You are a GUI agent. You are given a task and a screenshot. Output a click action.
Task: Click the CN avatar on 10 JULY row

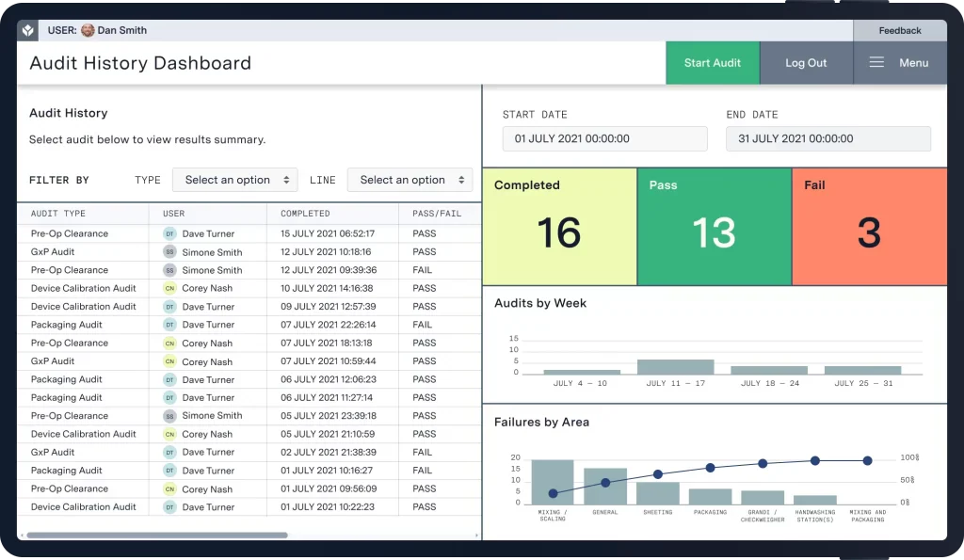[169, 288]
